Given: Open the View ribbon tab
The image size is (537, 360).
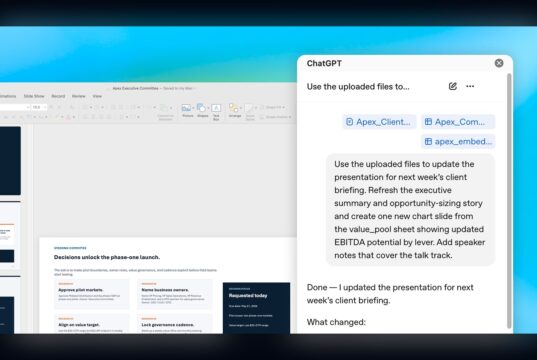Looking at the screenshot, I should point(97,96).
